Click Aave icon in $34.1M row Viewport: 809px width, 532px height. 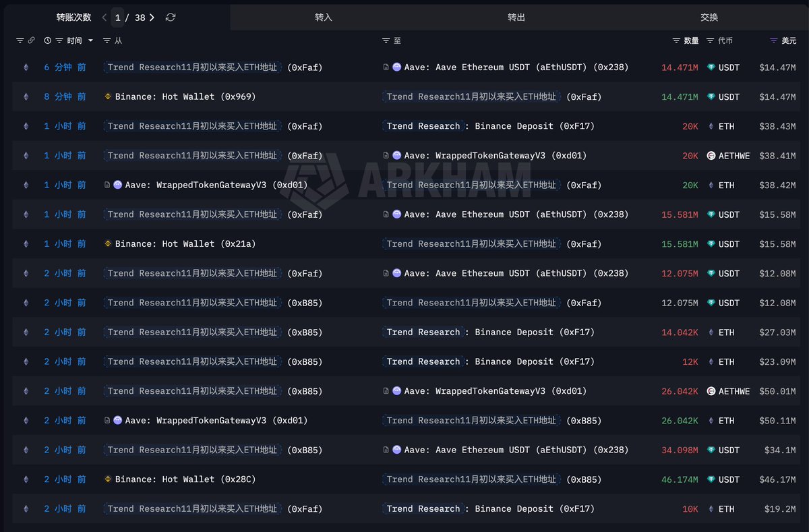pyautogui.click(x=396, y=450)
